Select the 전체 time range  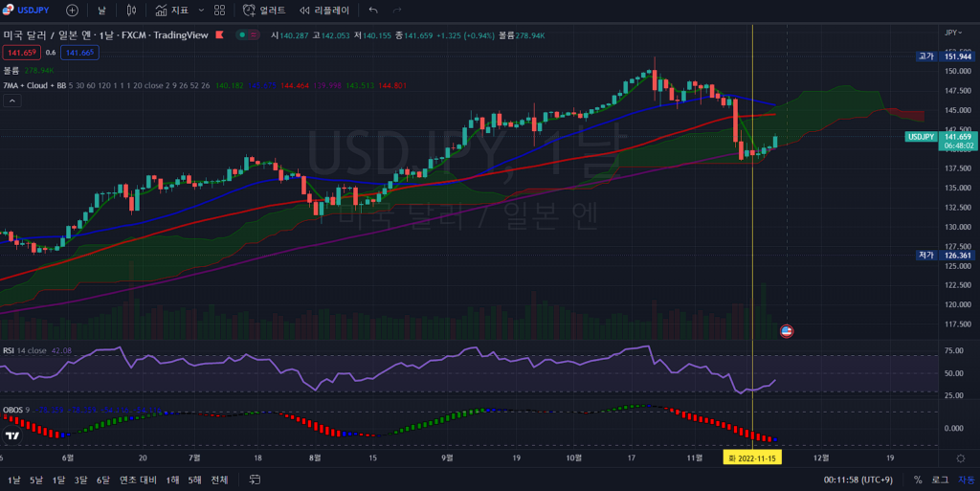point(219,480)
